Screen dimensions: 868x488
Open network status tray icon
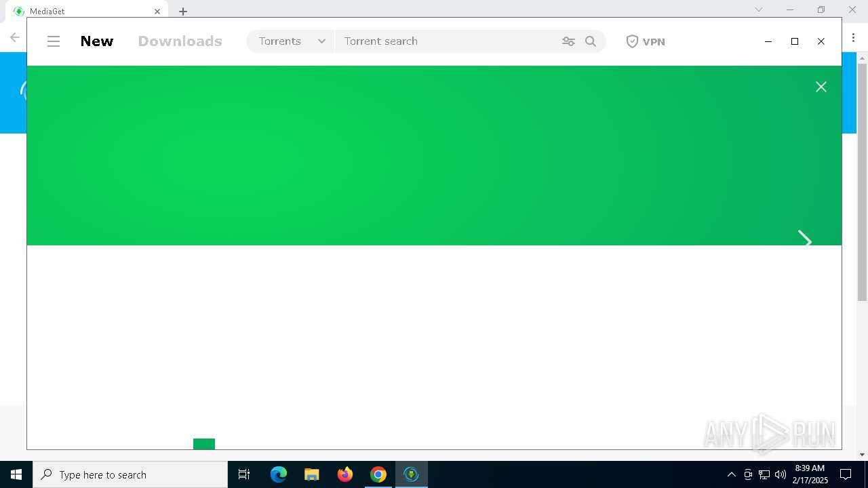(764, 474)
